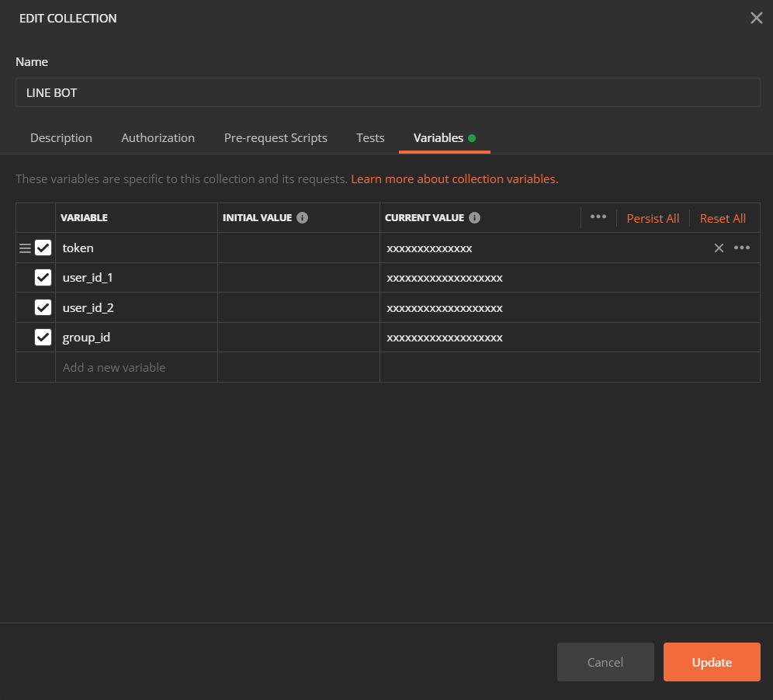Click the Current Value info icon
This screenshot has width=773, height=700.
pos(474,218)
